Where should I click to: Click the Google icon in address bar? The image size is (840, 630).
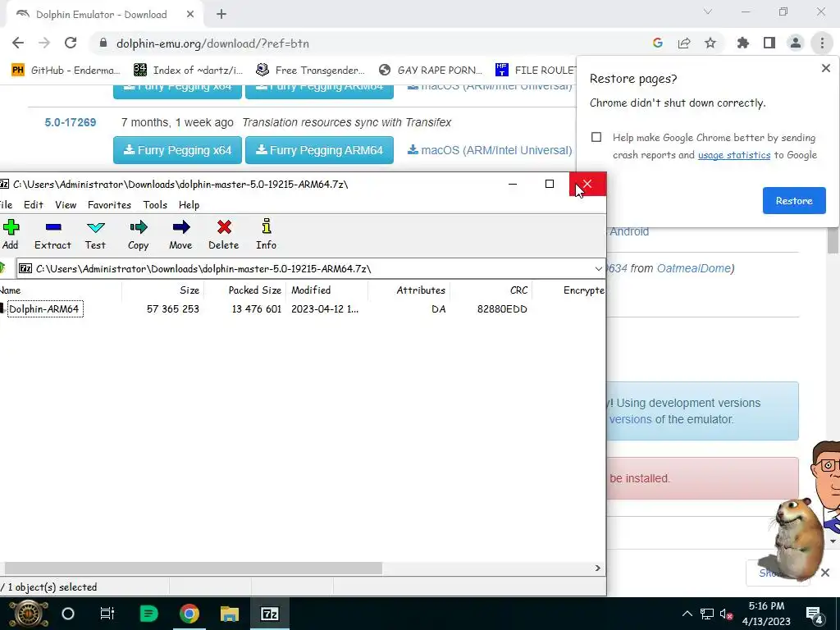[658, 43]
